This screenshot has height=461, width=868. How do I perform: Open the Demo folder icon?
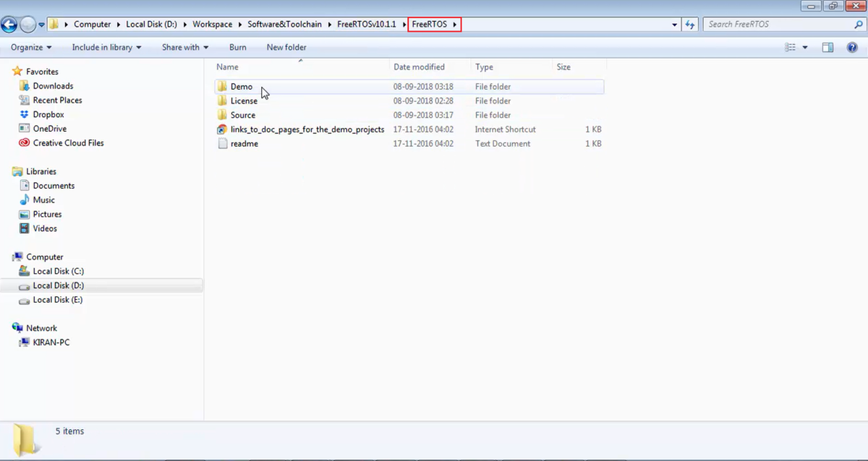222,86
